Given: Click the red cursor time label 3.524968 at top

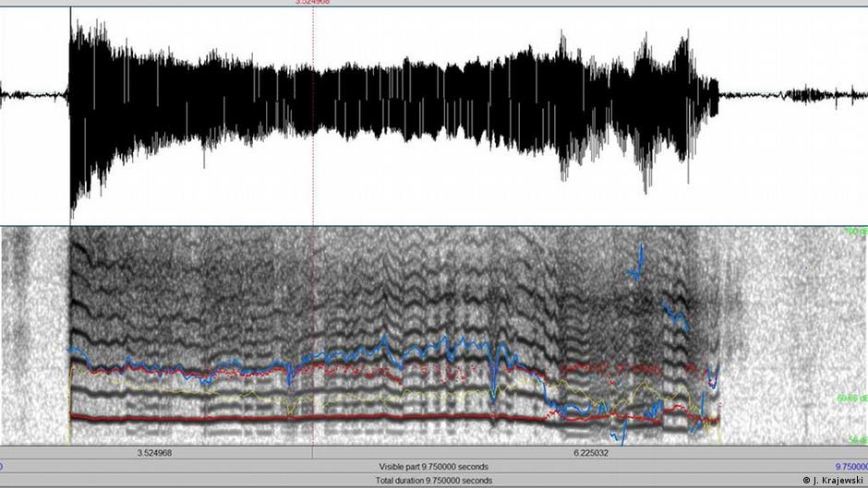Looking at the screenshot, I should (x=312, y=2).
